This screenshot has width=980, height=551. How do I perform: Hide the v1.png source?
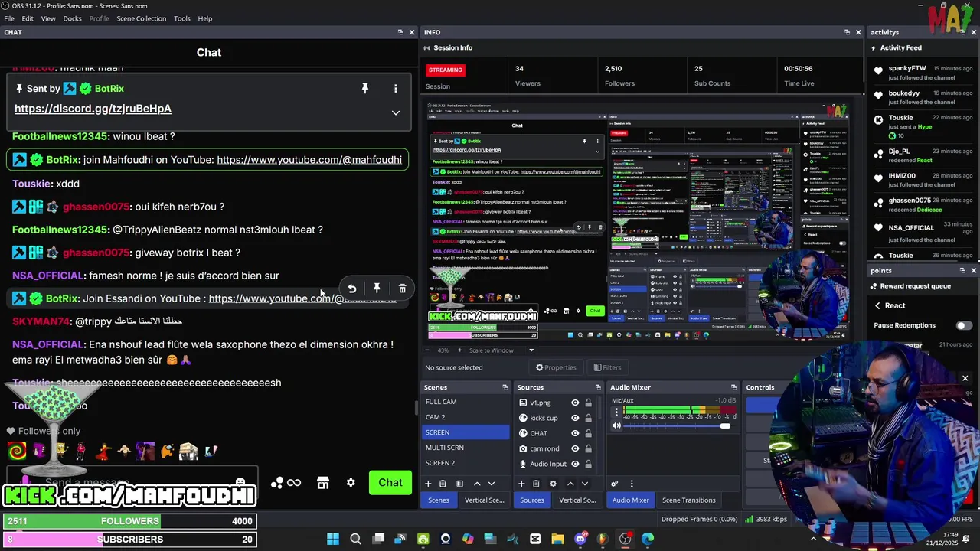click(x=575, y=403)
